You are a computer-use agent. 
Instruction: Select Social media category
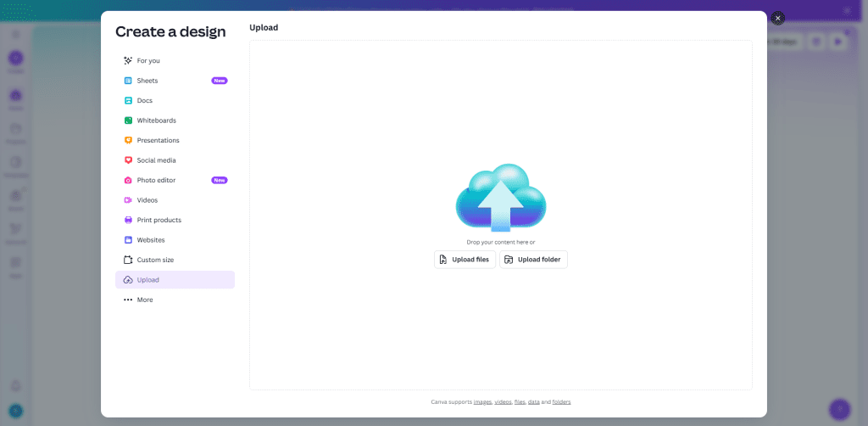175,160
